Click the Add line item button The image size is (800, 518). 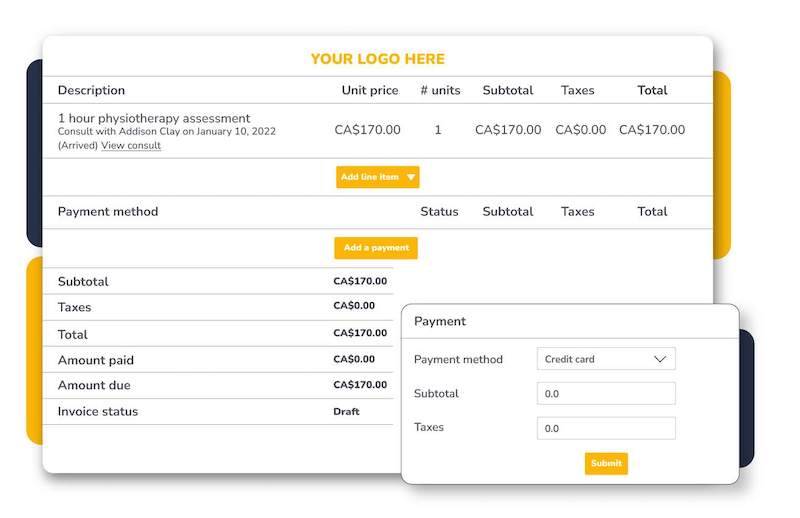point(370,177)
